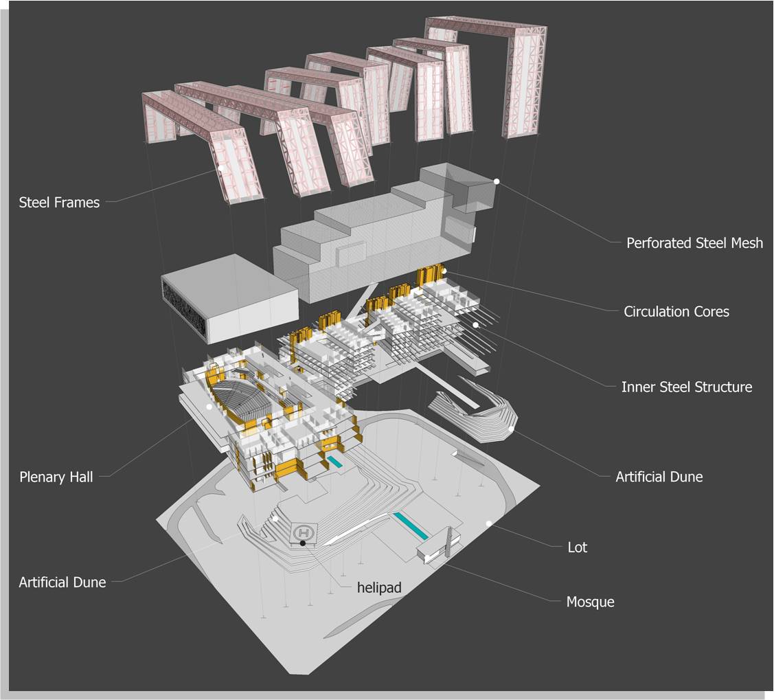Click the white marker dot on Steel Frames
The width and height of the screenshot is (774, 700).
[x=221, y=167]
